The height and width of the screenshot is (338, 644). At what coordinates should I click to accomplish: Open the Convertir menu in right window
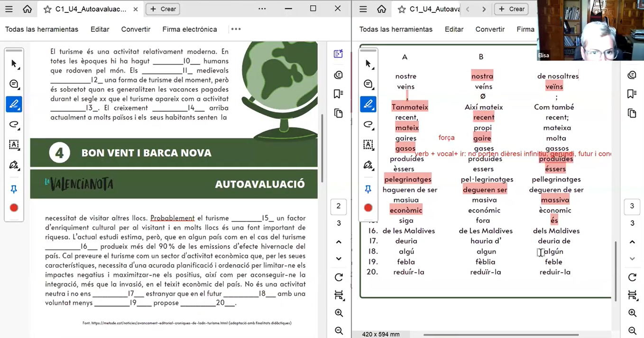[x=490, y=29]
